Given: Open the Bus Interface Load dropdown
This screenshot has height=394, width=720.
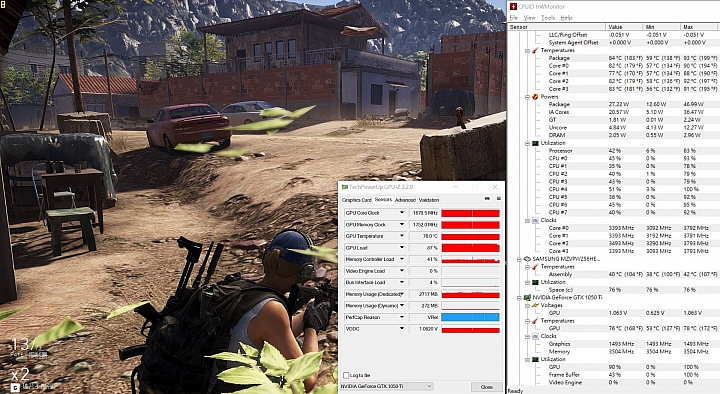Looking at the screenshot, I should [x=402, y=282].
